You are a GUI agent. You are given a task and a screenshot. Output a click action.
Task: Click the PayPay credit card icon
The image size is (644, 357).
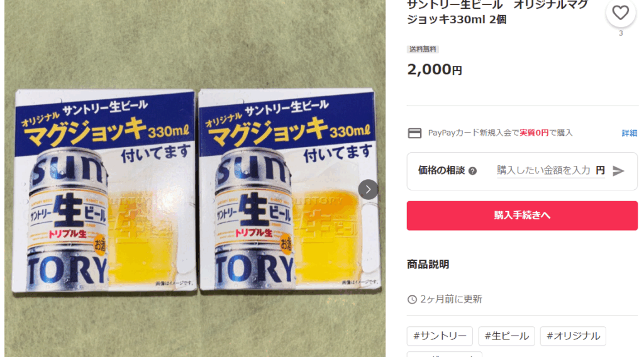[x=414, y=133]
